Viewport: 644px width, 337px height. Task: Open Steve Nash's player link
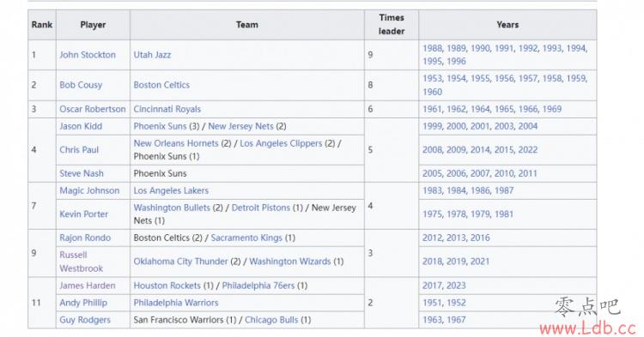point(82,173)
